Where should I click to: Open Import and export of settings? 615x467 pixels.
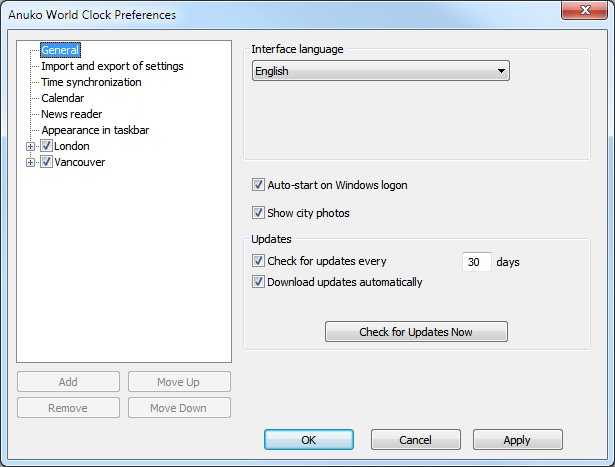pyautogui.click(x=112, y=66)
